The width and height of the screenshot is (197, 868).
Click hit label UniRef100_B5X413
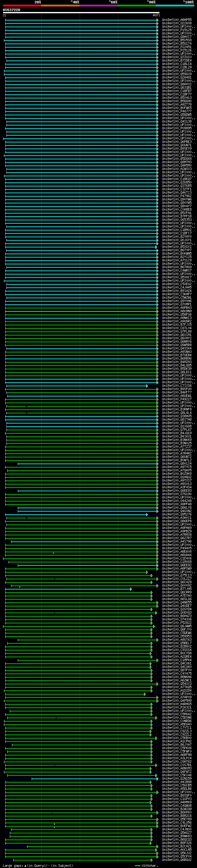pos(177,98)
